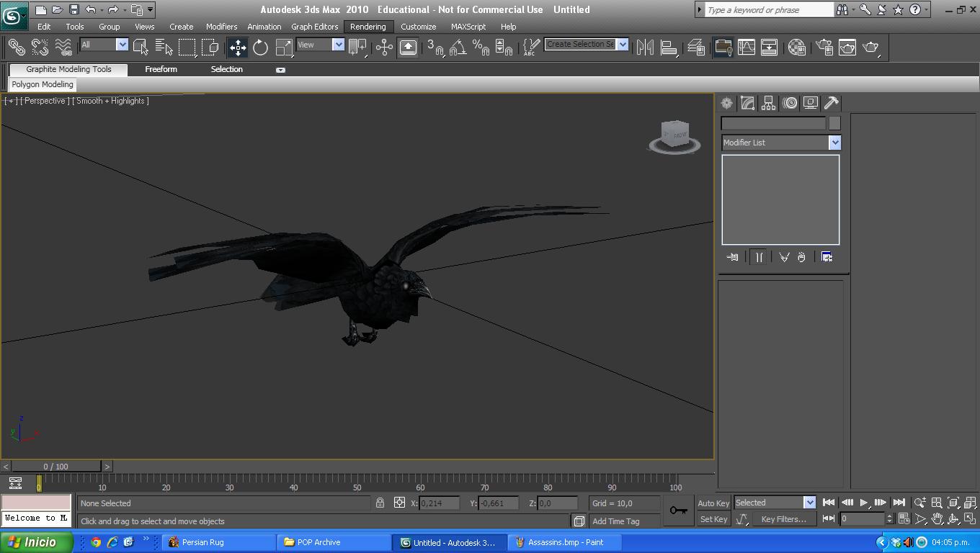Open the Motion panel tab icon
Viewport: 980px width, 553px height.
pos(790,103)
